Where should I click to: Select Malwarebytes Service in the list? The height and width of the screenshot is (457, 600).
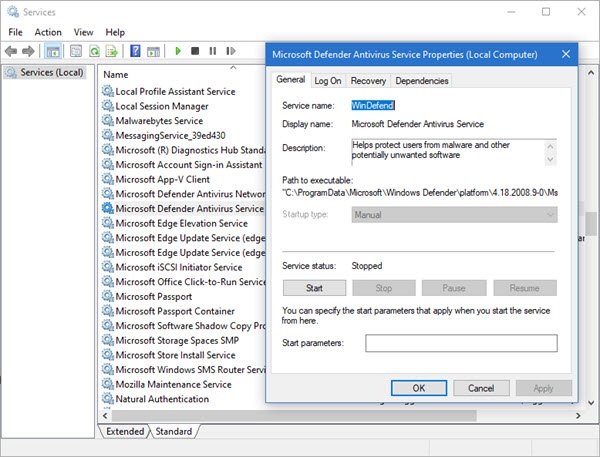pos(158,120)
